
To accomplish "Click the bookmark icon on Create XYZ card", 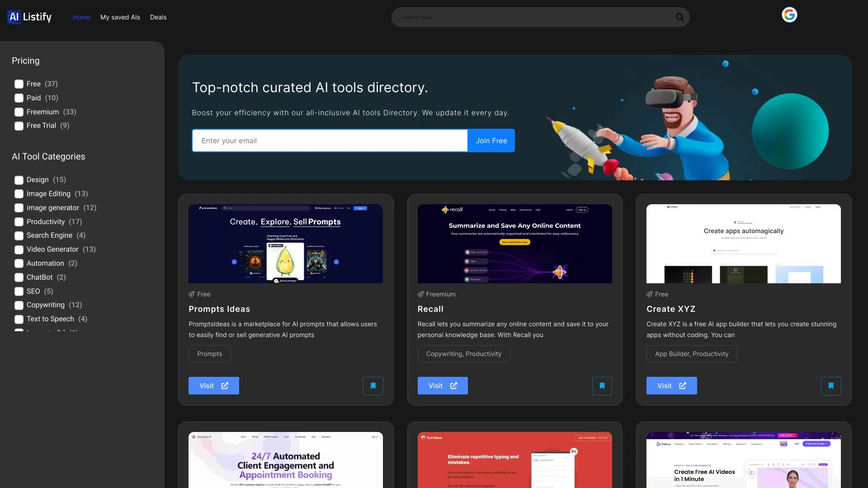I will (830, 385).
